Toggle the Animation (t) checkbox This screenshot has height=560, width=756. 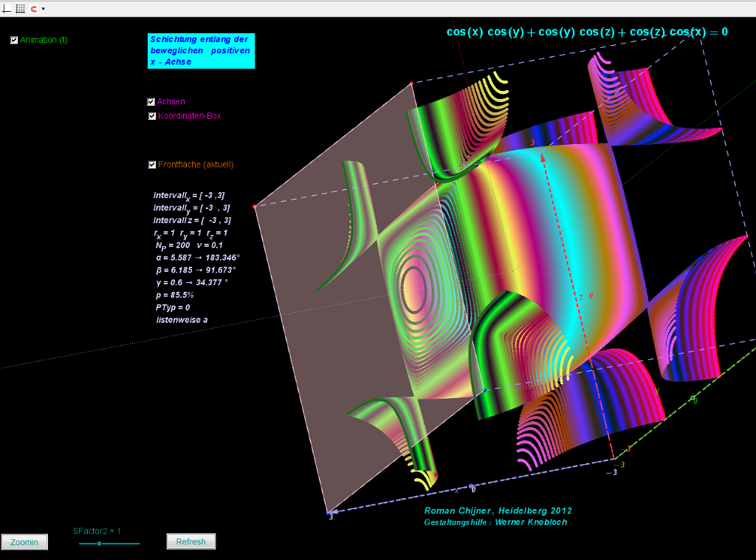point(14,41)
